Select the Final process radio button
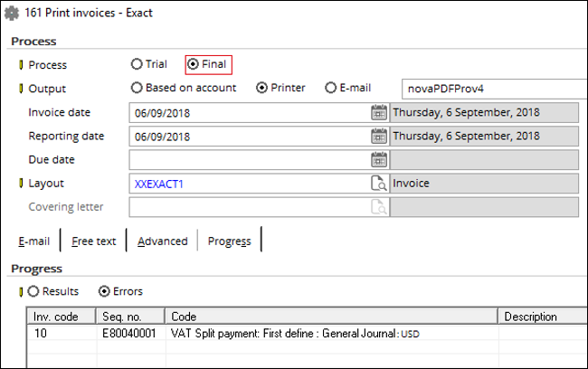This screenshot has width=588, height=369. point(193,64)
